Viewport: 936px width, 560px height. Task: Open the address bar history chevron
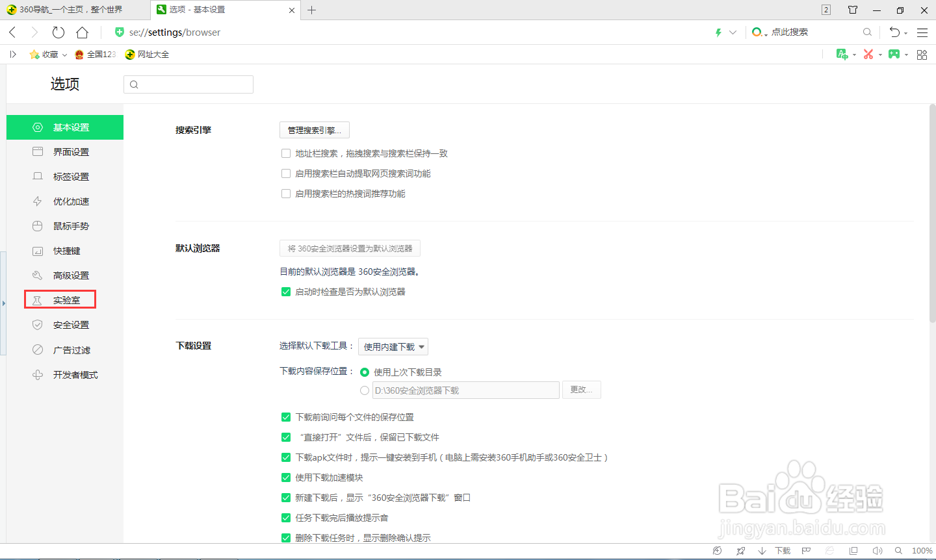coord(733,32)
